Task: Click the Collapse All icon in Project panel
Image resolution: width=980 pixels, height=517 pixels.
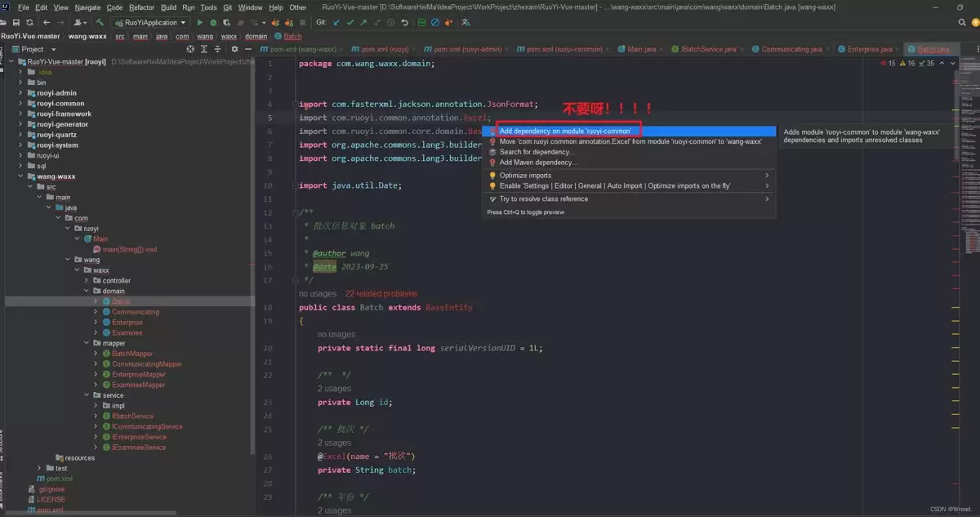Action: point(217,49)
